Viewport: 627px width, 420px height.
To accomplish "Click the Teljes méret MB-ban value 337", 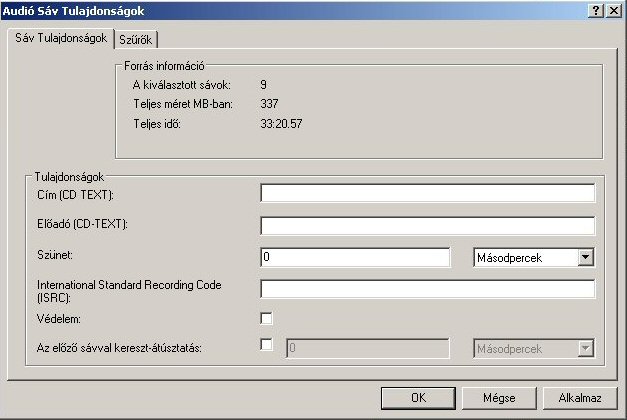I will (269, 104).
